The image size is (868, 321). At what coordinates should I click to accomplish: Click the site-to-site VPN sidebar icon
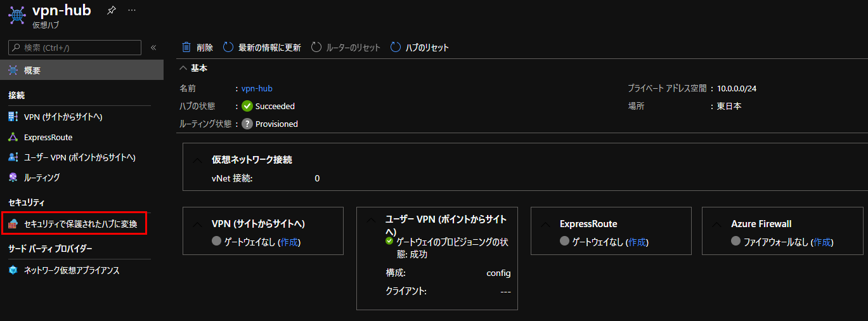13,117
